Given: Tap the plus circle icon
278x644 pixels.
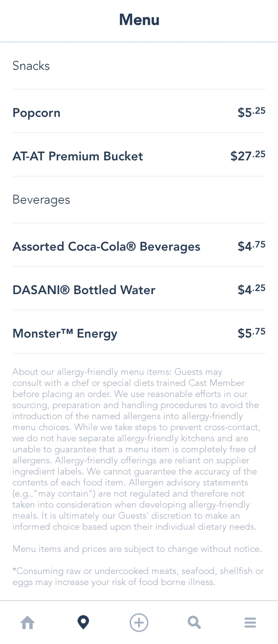Looking at the screenshot, I should tap(139, 623).
